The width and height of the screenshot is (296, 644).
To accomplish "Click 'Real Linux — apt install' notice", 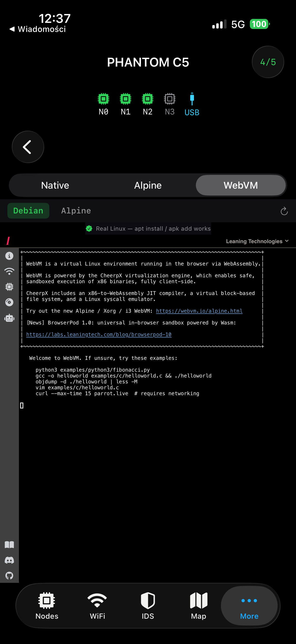I will click(148, 228).
